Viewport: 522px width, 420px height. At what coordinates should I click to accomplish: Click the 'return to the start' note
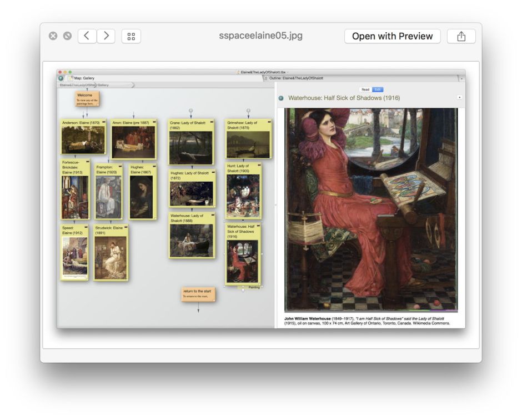[198, 294]
